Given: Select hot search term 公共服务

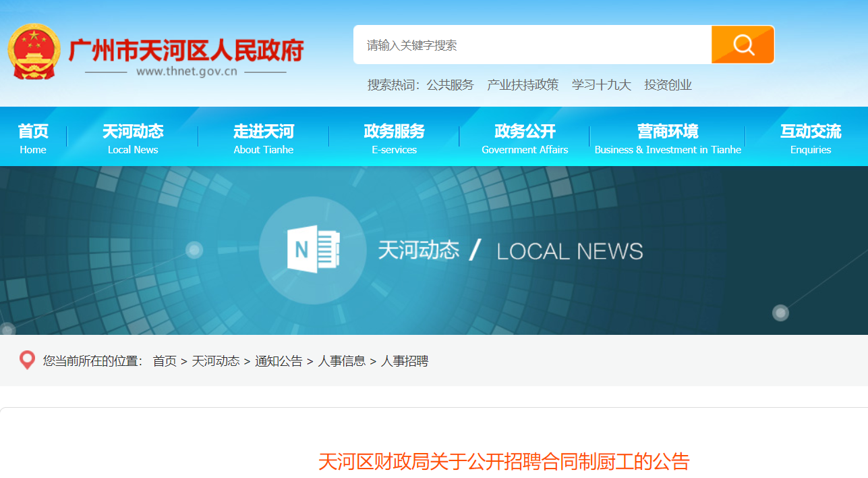Looking at the screenshot, I should tap(450, 85).
